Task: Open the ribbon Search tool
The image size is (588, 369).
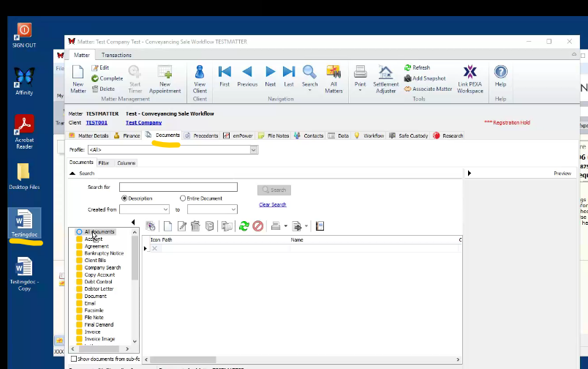Action: tap(310, 76)
